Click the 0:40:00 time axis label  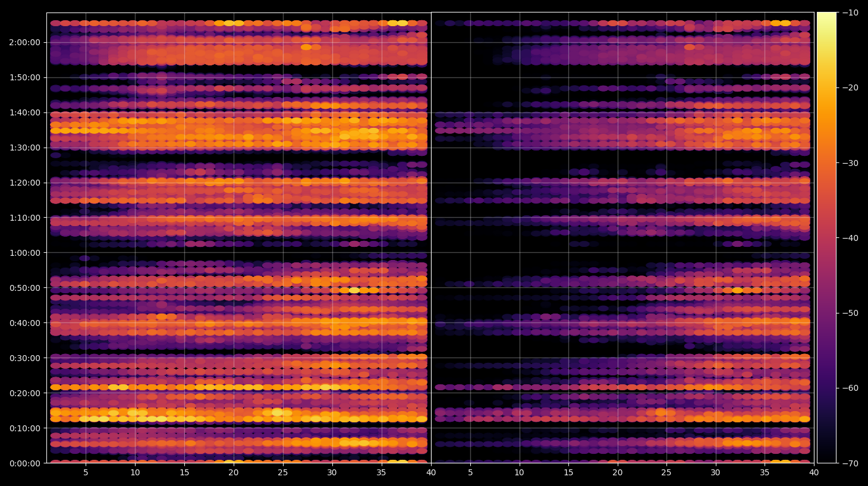click(x=25, y=323)
